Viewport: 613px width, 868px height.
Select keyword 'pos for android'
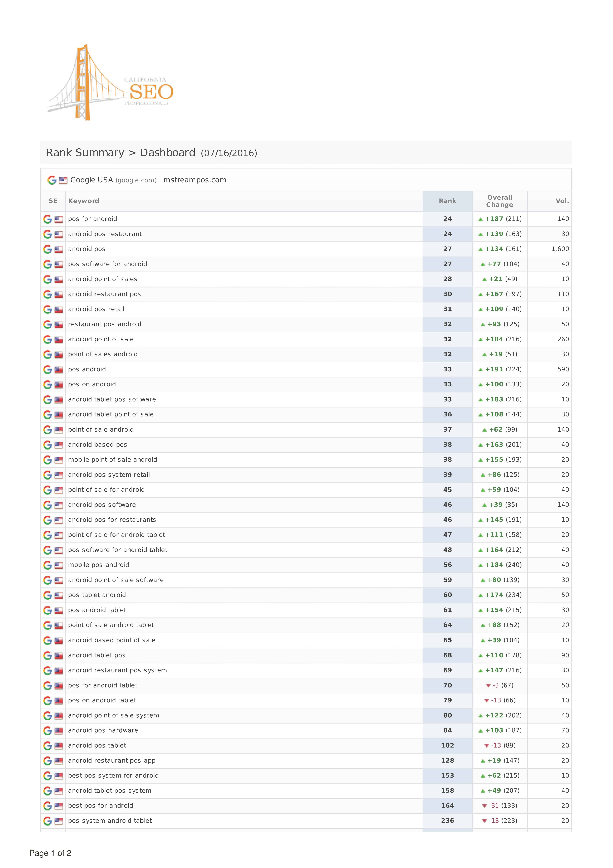click(93, 219)
